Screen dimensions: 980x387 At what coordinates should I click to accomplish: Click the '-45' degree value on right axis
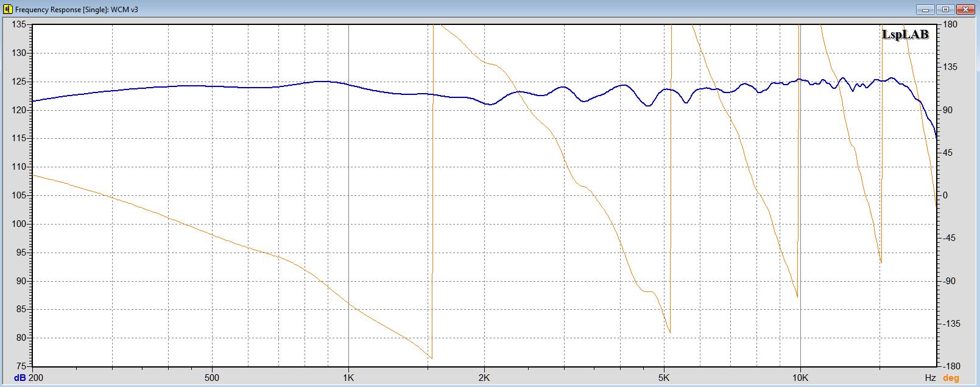point(949,238)
